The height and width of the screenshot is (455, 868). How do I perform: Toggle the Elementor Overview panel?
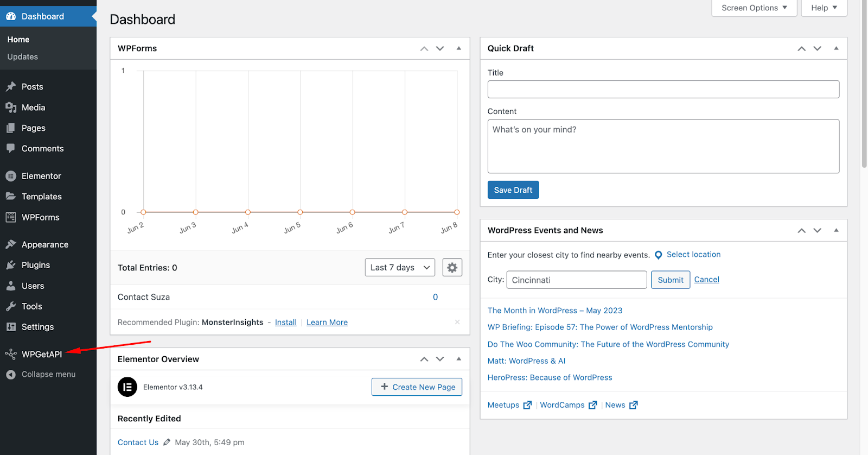click(459, 359)
